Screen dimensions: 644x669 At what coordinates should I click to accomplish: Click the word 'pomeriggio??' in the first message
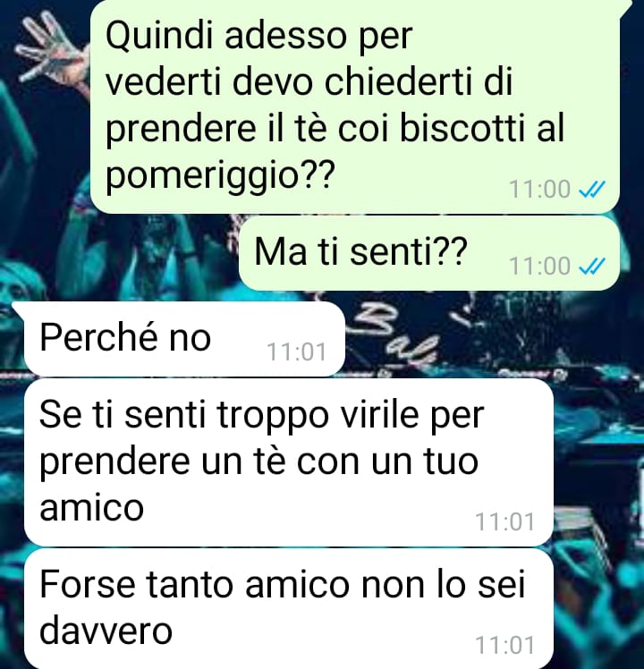point(219,175)
